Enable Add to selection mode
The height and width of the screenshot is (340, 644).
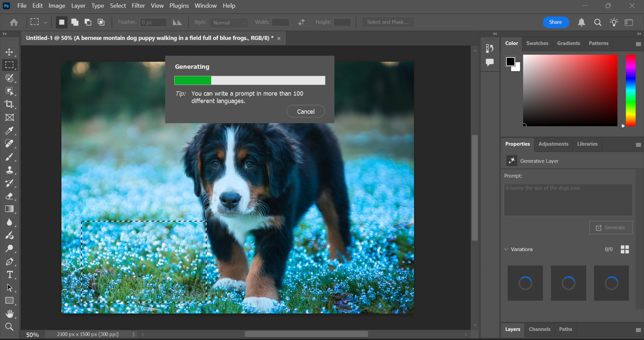coord(74,22)
